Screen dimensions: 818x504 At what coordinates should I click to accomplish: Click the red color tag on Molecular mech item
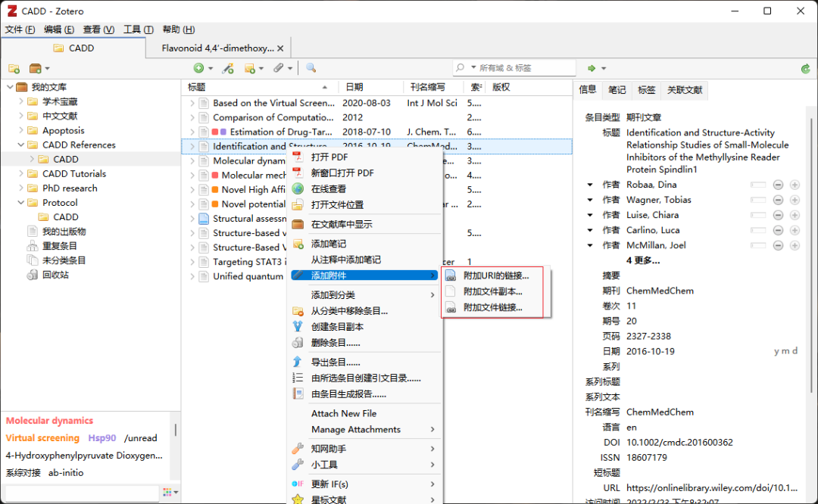coord(215,176)
